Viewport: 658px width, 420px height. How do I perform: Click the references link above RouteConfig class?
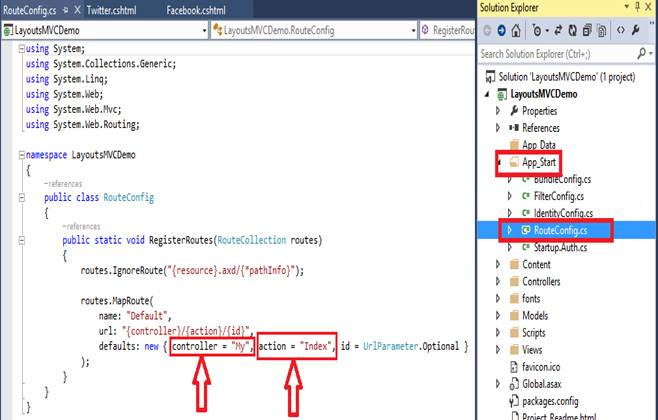[63, 184]
